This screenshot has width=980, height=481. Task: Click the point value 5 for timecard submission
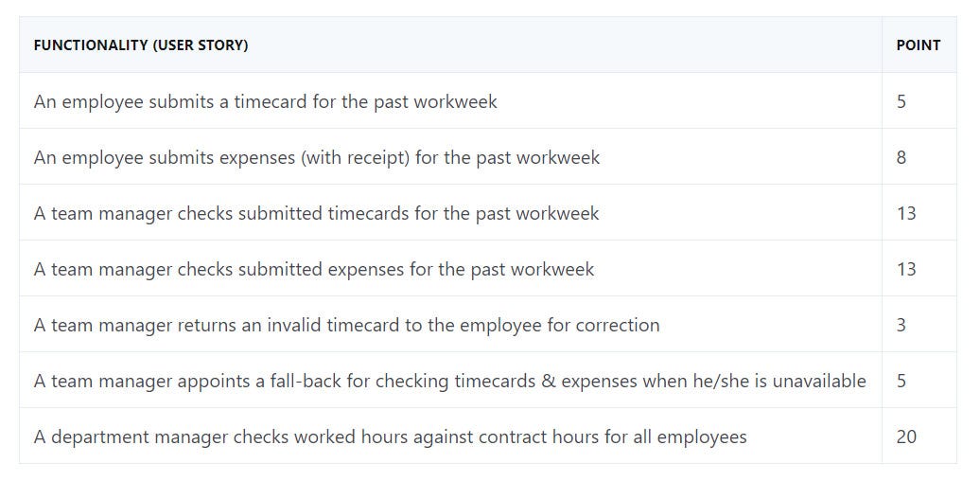tap(901, 101)
